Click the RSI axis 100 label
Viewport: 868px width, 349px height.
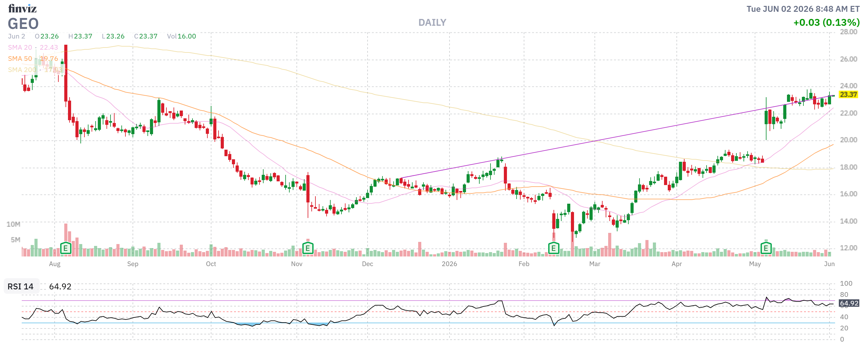click(x=846, y=284)
